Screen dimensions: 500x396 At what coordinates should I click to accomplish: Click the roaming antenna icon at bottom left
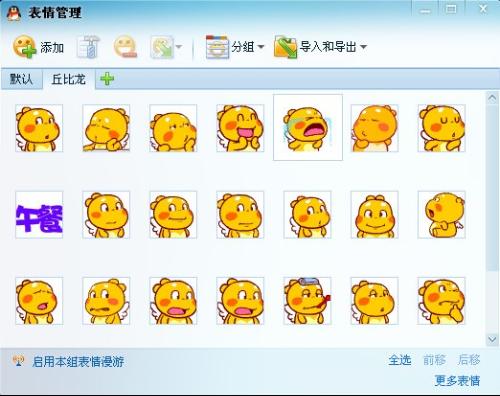pos(18,361)
